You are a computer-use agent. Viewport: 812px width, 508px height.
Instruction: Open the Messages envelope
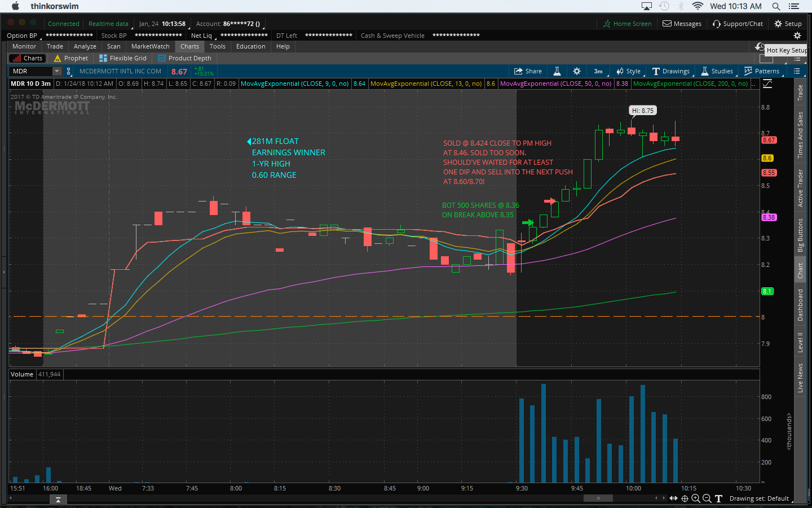[682, 24]
